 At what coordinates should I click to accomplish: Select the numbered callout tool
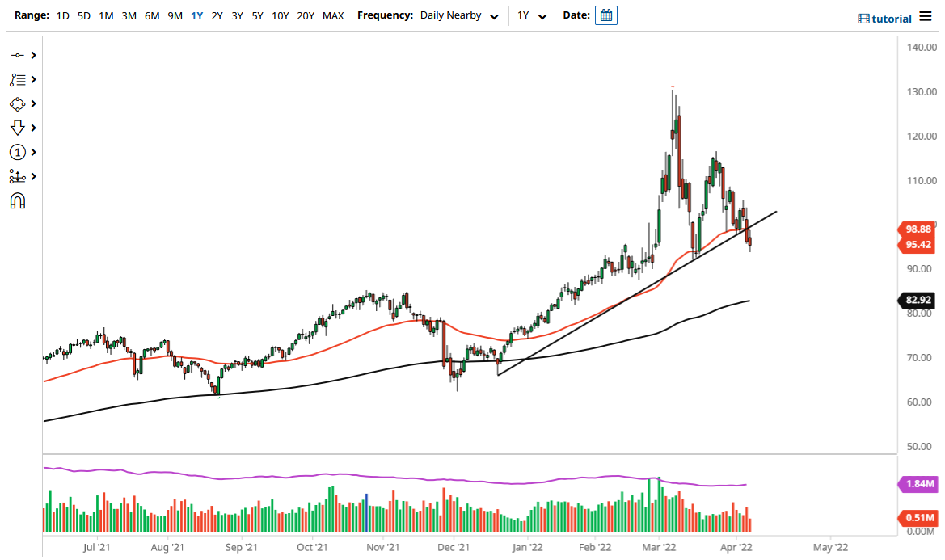tap(16, 152)
